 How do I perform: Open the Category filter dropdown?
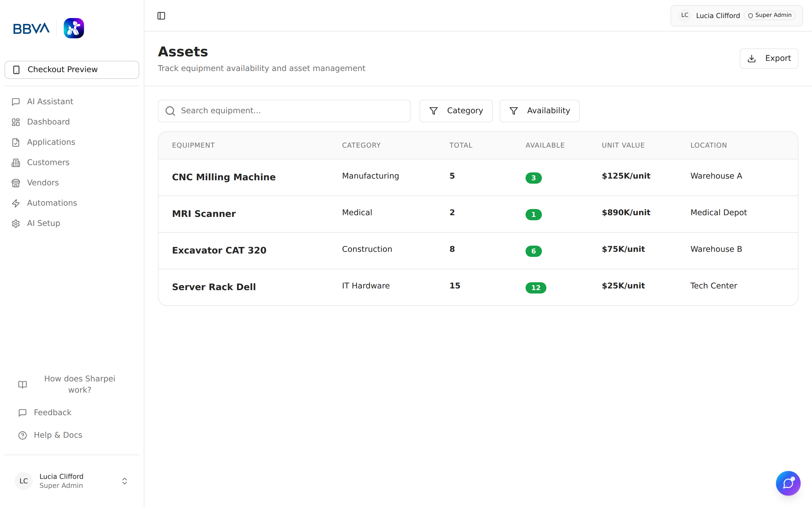456,111
